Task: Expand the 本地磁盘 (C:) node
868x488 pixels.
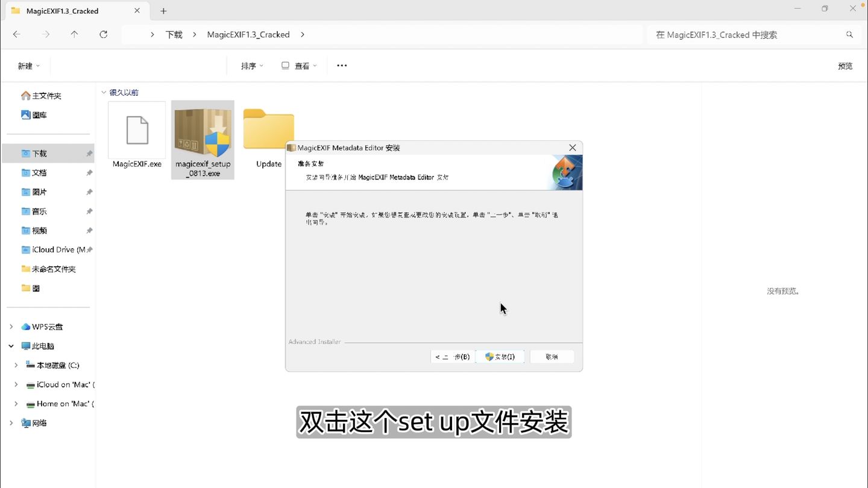Action: pyautogui.click(x=16, y=365)
